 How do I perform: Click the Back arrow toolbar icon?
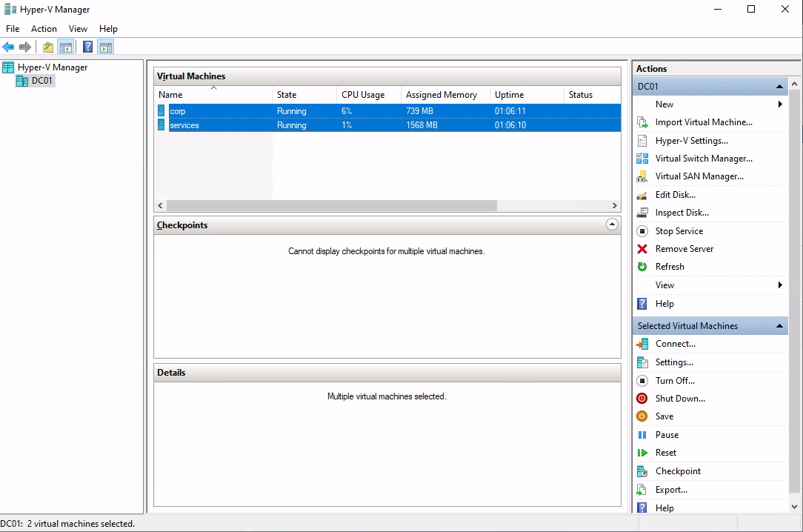click(8, 47)
